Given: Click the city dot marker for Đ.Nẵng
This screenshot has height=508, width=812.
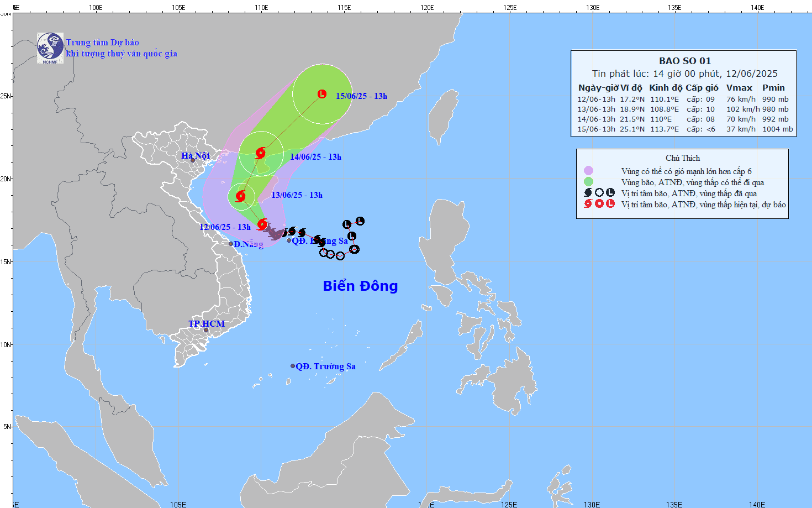Looking at the screenshot, I should 231,244.
